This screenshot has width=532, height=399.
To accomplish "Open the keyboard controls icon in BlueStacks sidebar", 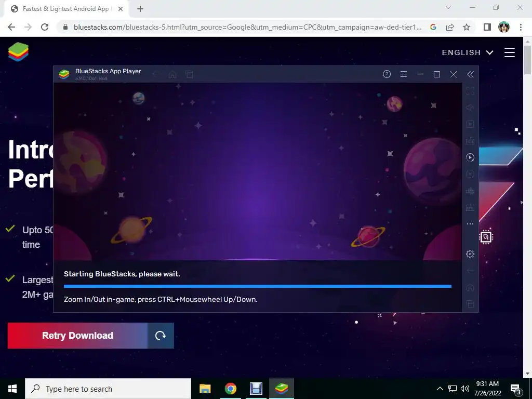I will [x=470, y=140].
